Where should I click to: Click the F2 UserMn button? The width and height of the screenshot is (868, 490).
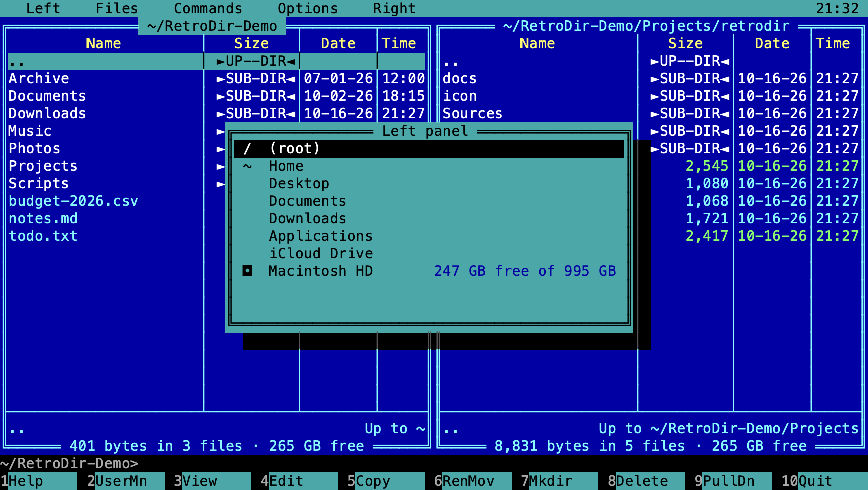(126, 481)
